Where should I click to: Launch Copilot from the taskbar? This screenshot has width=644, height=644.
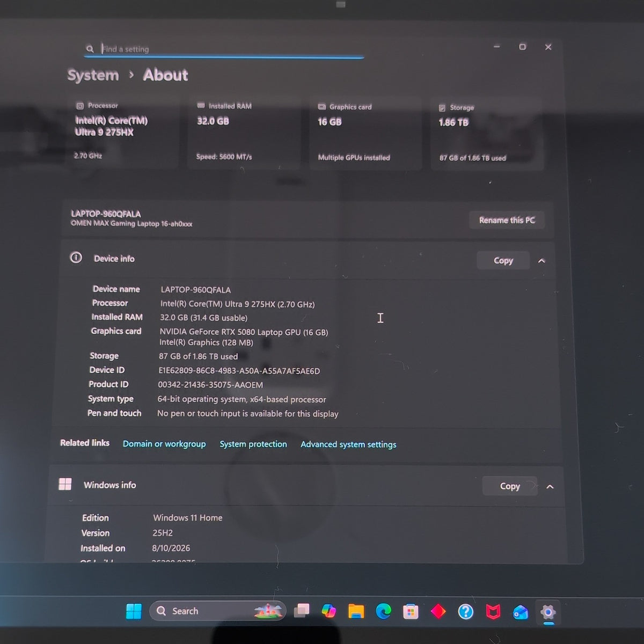329,611
